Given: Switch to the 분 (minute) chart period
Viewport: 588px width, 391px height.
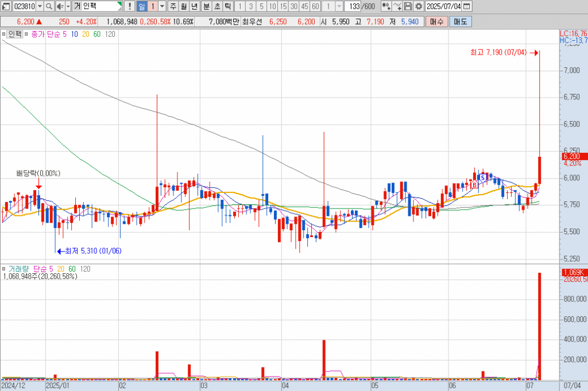Looking at the screenshot, I should point(206,6).
